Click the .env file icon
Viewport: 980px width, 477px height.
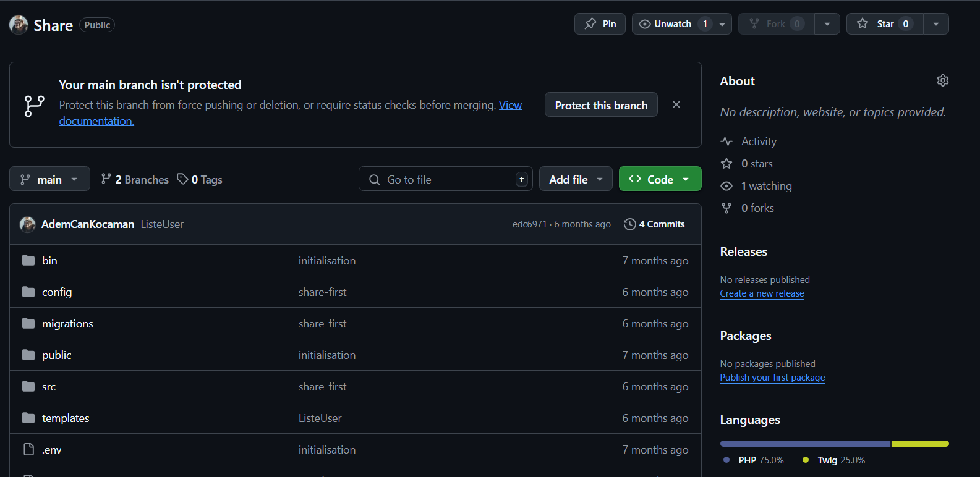point(28,449)
